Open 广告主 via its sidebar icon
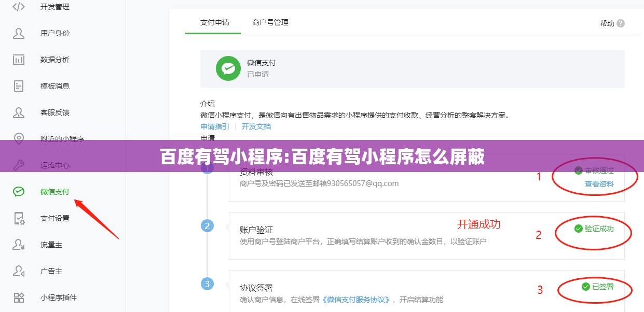 click(x=19, y=271)
